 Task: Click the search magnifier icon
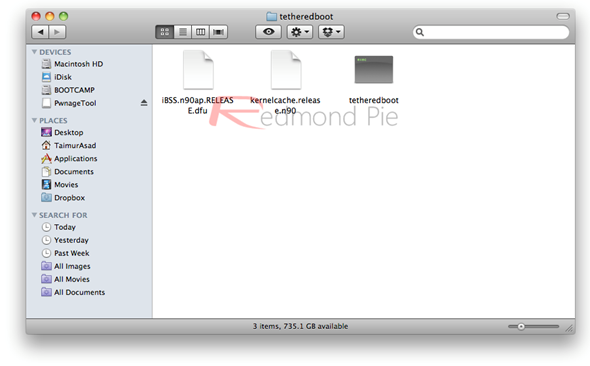(x=420, y=32)
